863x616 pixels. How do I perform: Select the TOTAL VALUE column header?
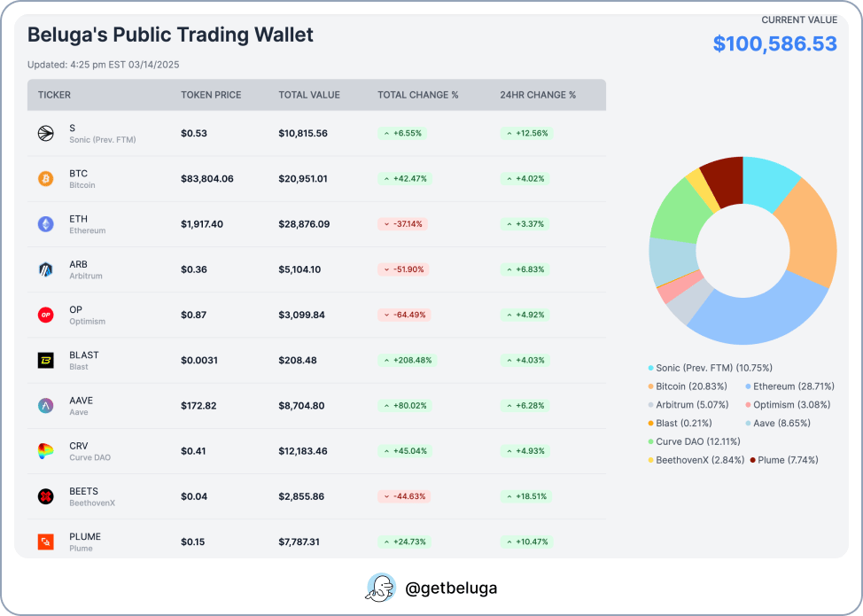309,95
